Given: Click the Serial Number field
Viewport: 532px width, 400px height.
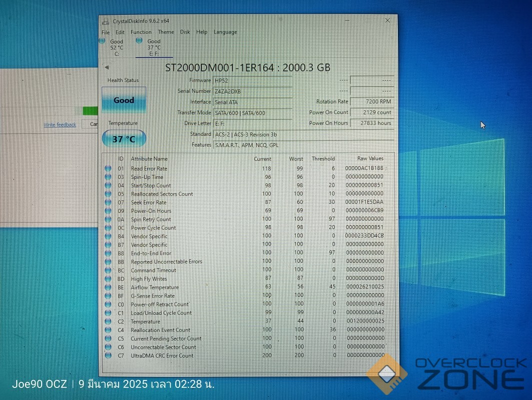Looking at the screenshot, I should tap(253, 91).
